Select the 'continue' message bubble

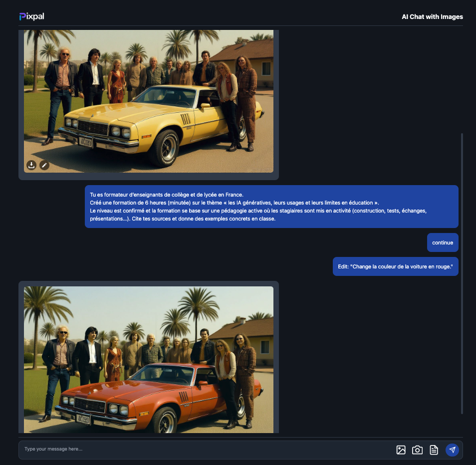tap(443, 243)
